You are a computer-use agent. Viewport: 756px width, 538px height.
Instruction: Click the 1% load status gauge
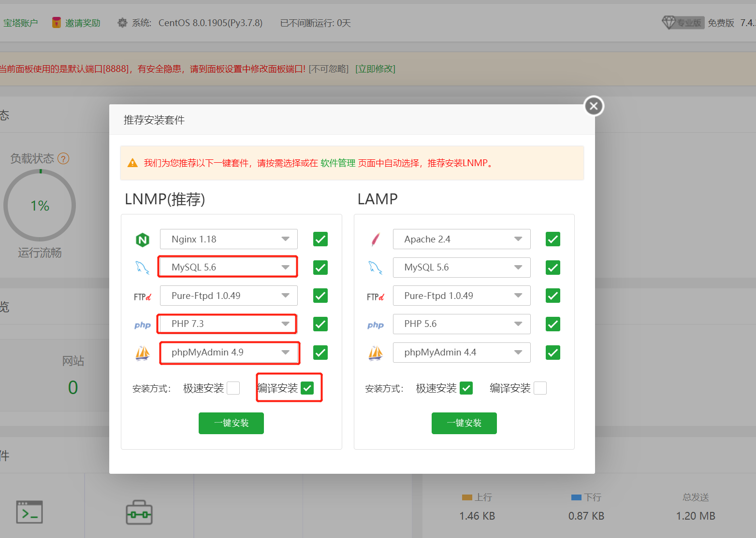pos(40,205)
